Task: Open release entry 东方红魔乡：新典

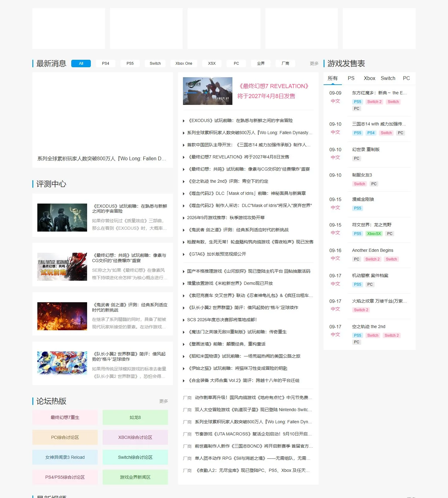Action: click(379, 93)
